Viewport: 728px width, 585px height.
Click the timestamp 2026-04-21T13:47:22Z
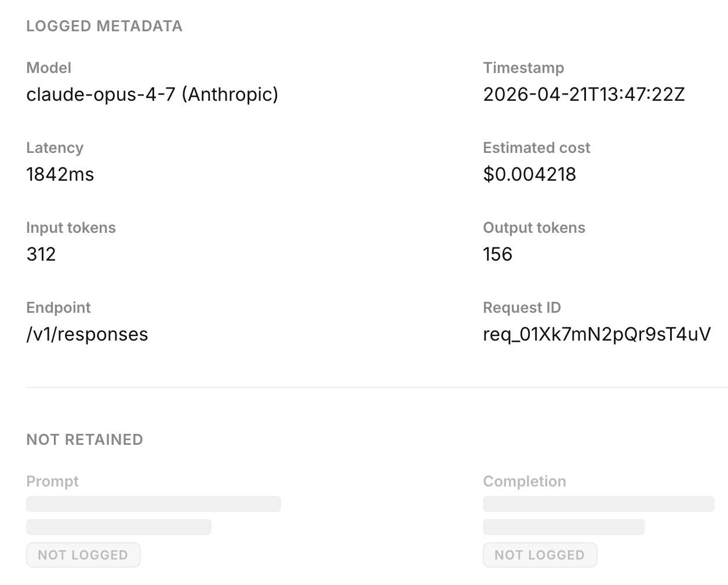[x=584, y=94]
